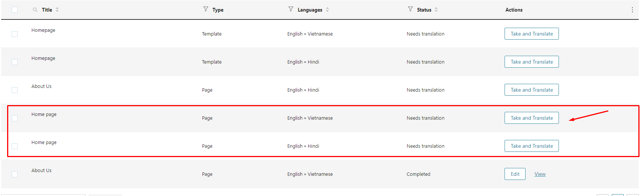Click the search icon beside Title
This screenshot has width=644, height=196.
pyautogui.click(x=35, y=10)
